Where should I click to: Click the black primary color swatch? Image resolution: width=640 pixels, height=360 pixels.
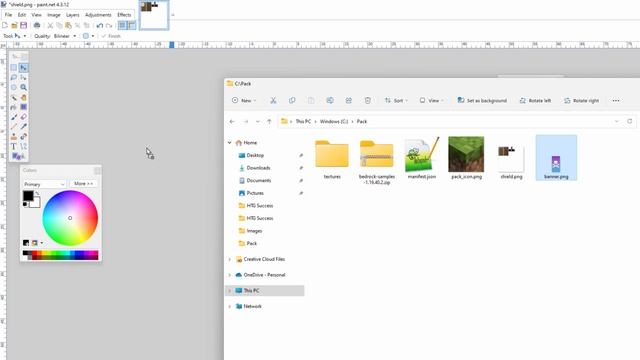tap(28, 196)
